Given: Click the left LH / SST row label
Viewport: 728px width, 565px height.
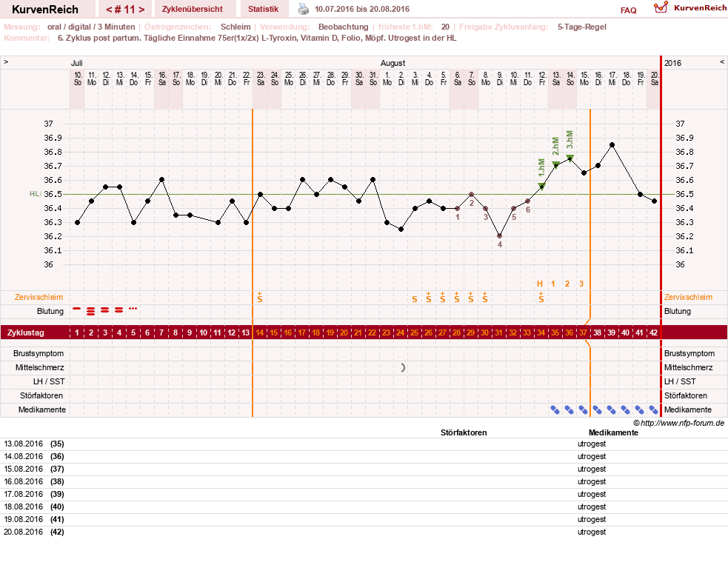Looking at the screenshot, I should [x=49, y=381].
